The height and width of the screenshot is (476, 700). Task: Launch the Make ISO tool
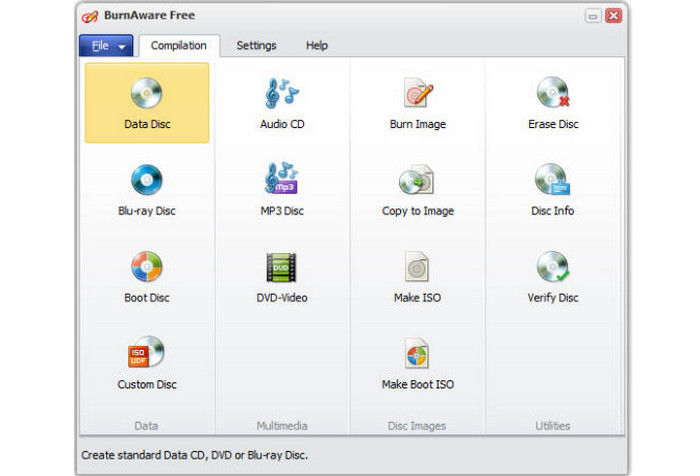pyautogui.click(x=417, y=277)
